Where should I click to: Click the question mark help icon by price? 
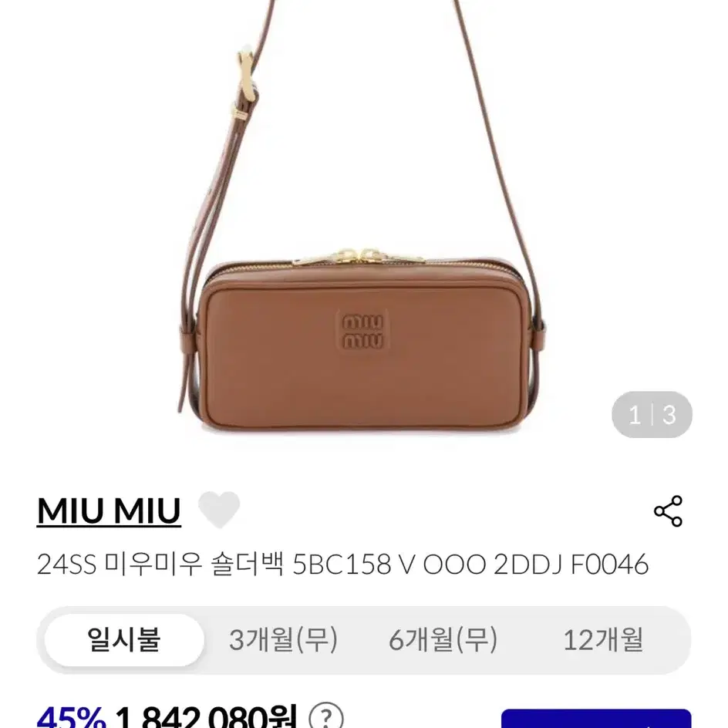pos(326,716)
